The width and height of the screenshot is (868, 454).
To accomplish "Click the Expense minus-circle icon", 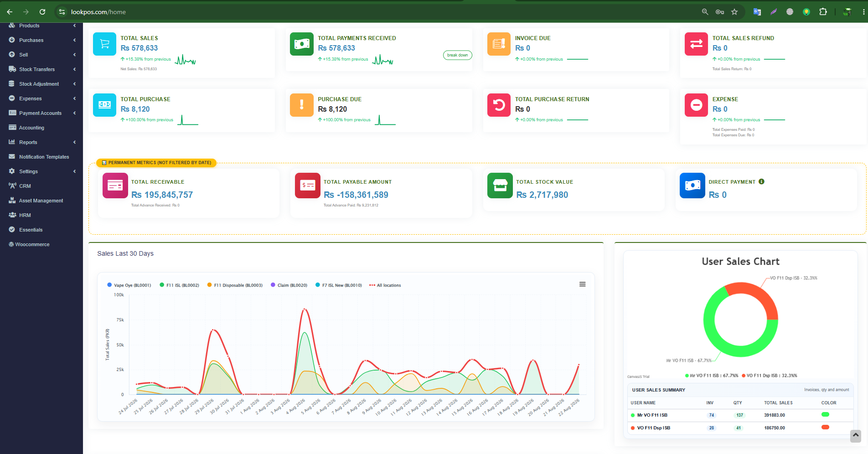I will 696,105.
